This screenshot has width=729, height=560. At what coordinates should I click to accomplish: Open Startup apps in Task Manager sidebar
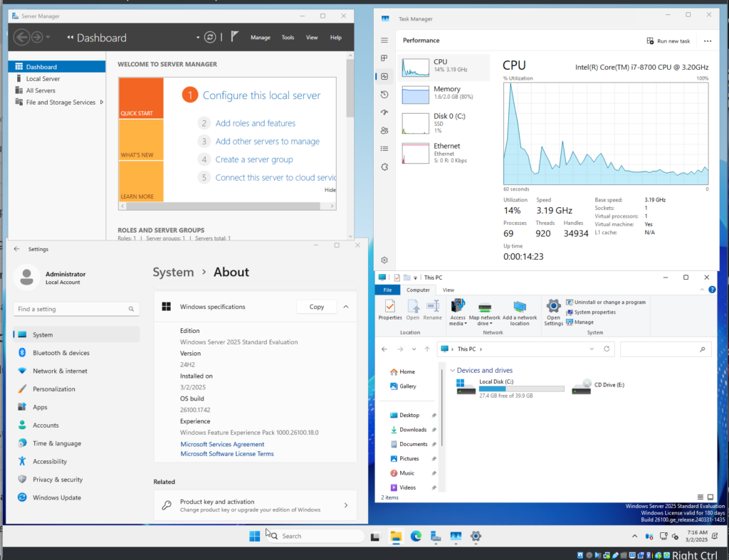point(384,112)
